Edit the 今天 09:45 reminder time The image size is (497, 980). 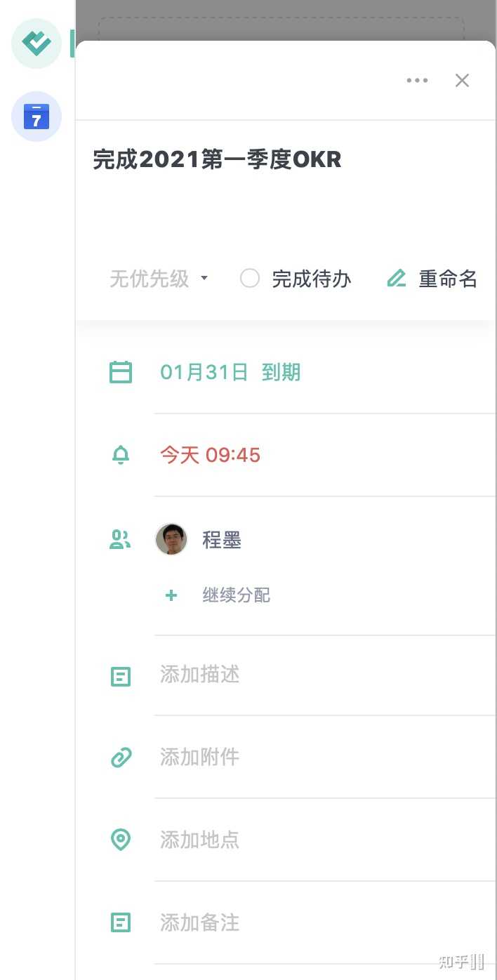click(x=211, y=455)
